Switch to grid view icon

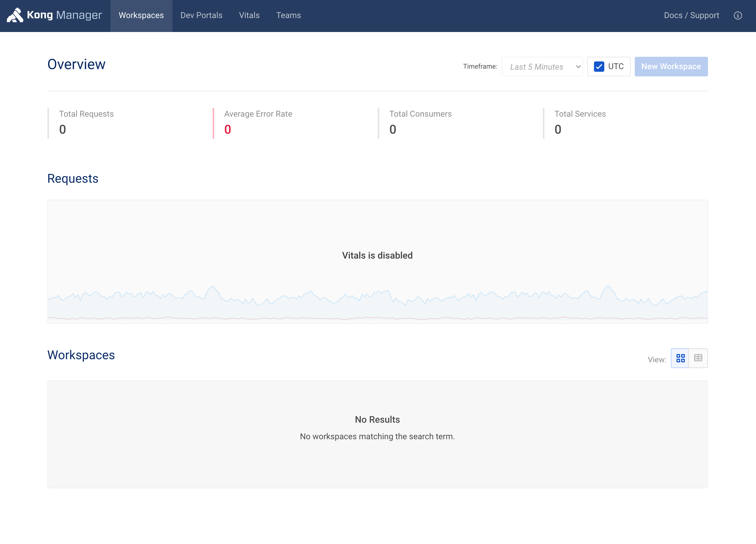680,358
